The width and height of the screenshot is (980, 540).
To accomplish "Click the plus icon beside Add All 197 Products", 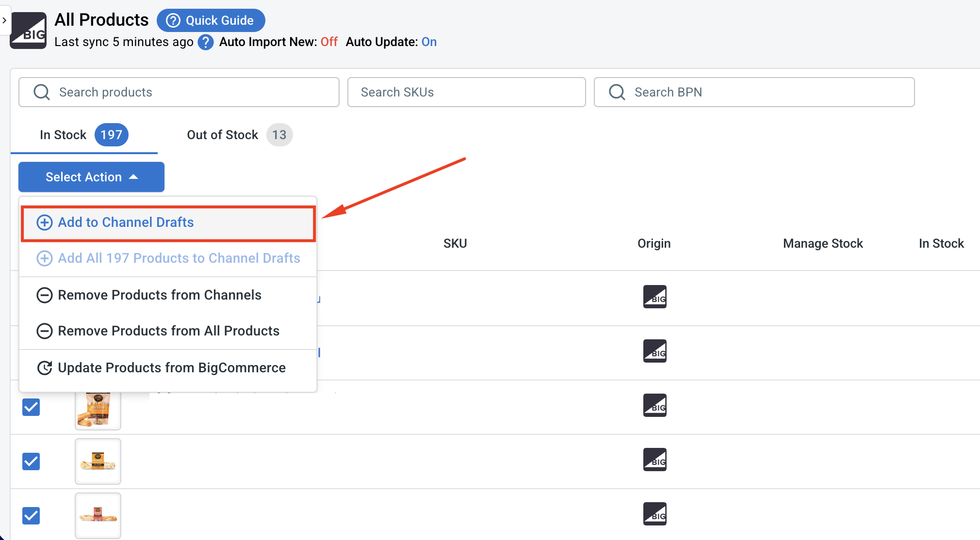I will pos(45,258).
